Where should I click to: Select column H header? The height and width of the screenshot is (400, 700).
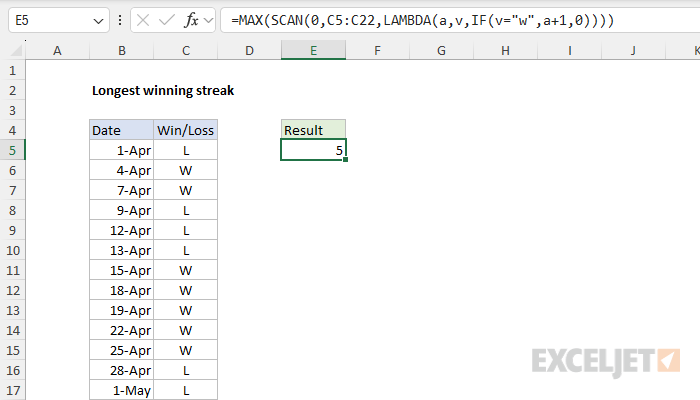pos(505,50)
